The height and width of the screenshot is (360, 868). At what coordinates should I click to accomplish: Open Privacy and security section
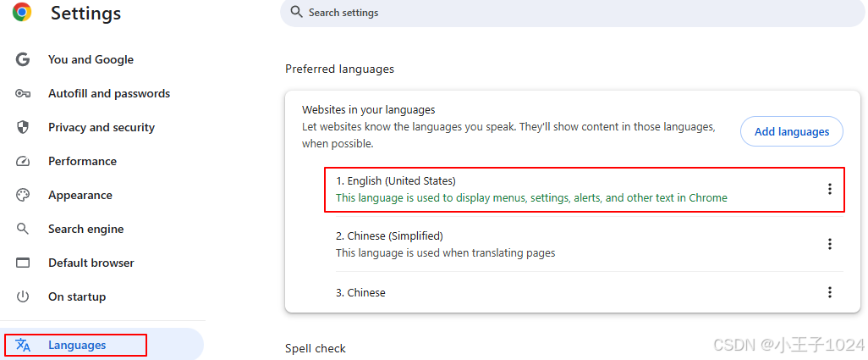click(102, 127)
